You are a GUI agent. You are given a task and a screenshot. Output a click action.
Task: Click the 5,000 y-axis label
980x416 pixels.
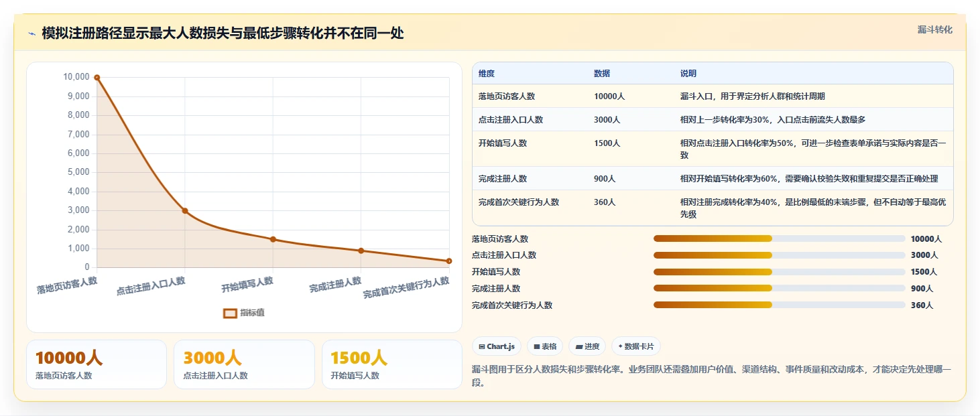coord(78,172)
